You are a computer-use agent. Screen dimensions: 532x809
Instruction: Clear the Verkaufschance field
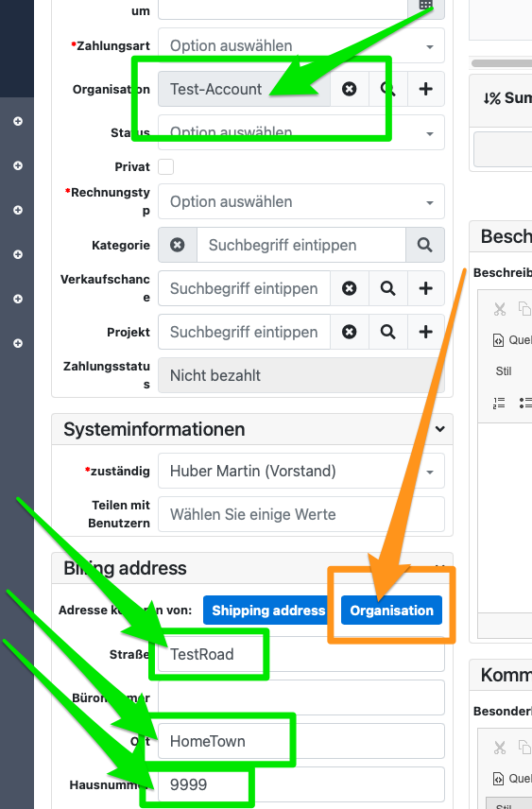350,288
